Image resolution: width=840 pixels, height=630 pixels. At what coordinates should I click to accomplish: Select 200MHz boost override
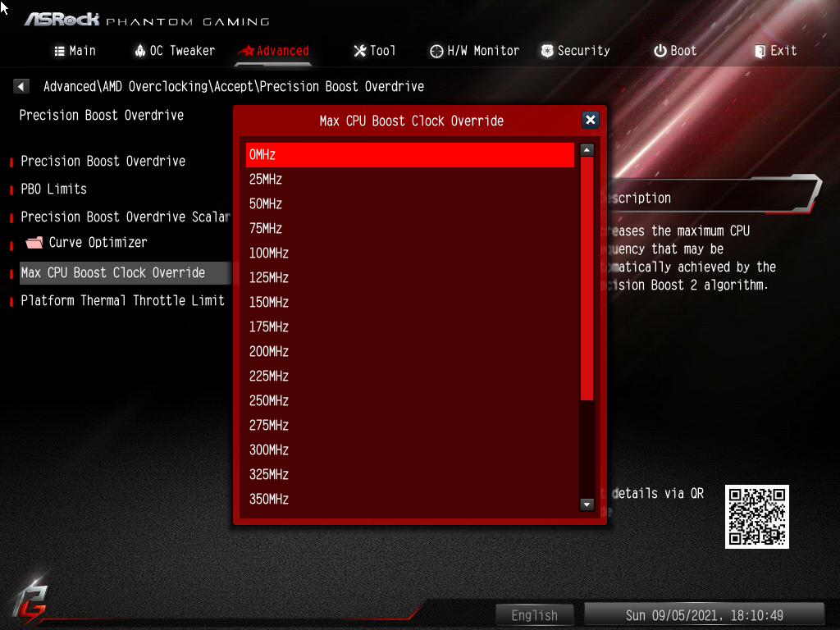point(410,352)
